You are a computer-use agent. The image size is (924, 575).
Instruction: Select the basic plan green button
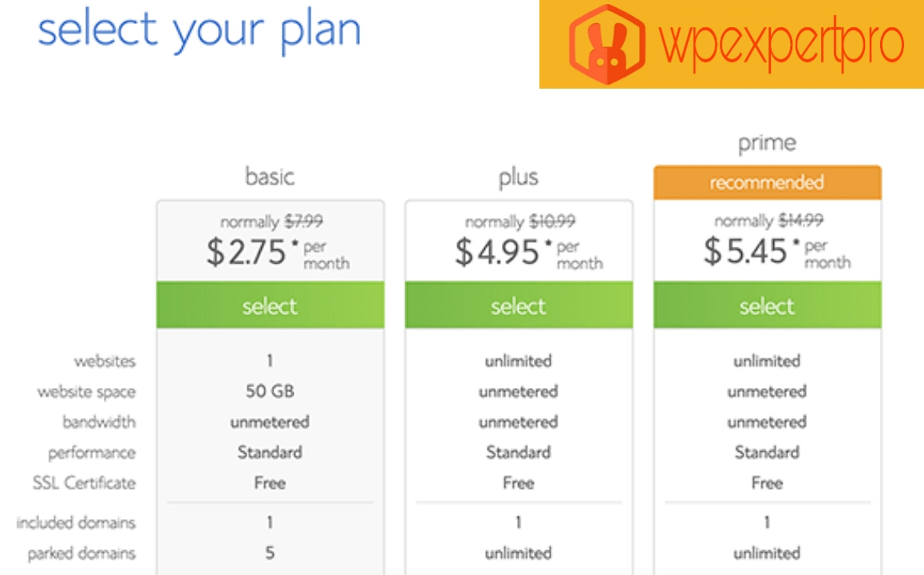[270, 305]
